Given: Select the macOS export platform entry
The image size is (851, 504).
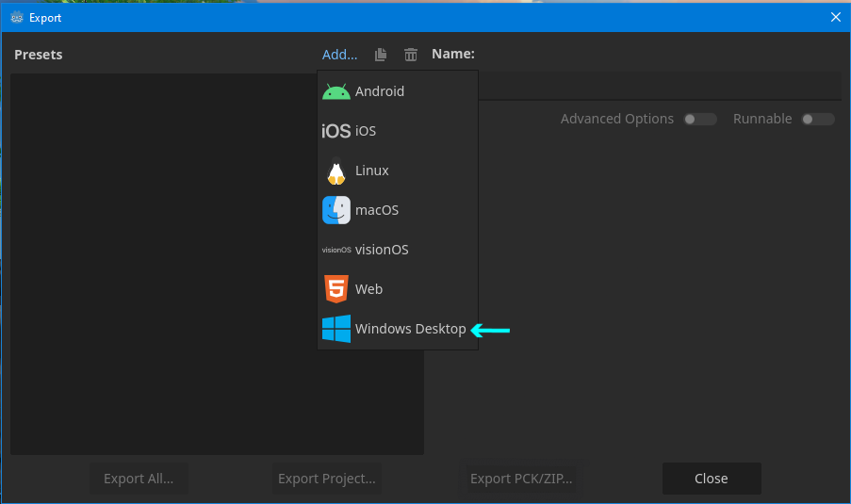Looking at the screenshot, I should click(x=398, y=210).
